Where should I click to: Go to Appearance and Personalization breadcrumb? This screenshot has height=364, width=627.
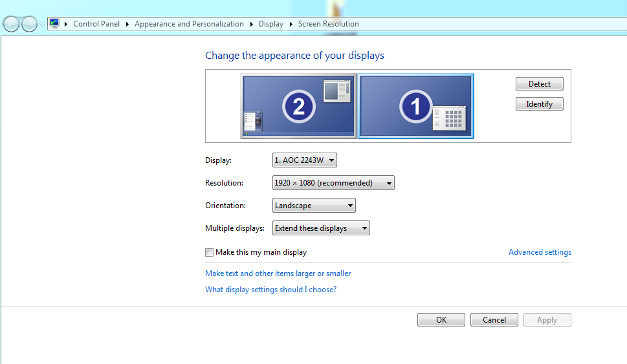coord(189,24)
